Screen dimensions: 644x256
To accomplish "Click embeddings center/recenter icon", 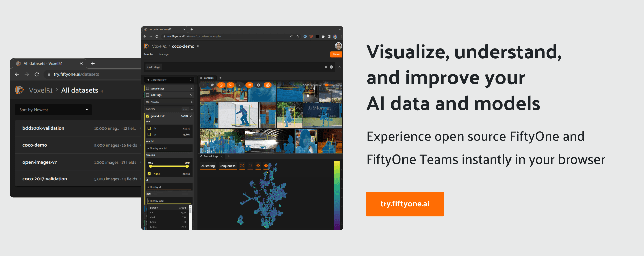I will (242, 166).
